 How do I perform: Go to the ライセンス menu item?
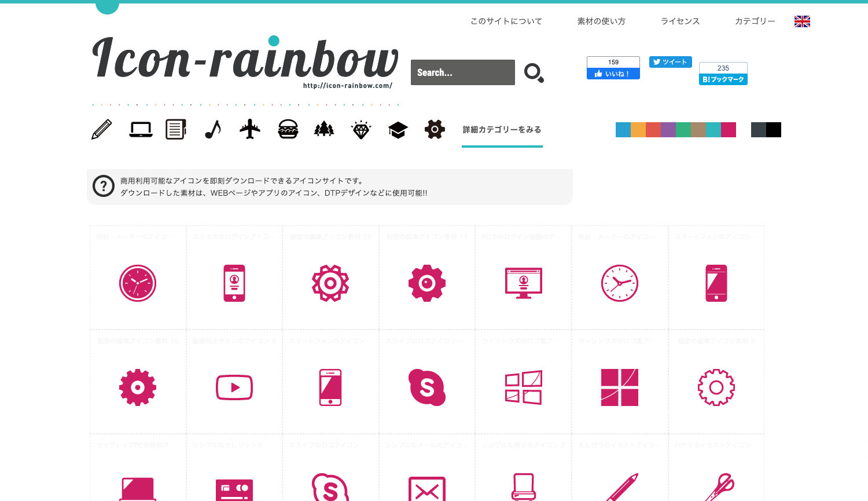[x=681, y=21]
